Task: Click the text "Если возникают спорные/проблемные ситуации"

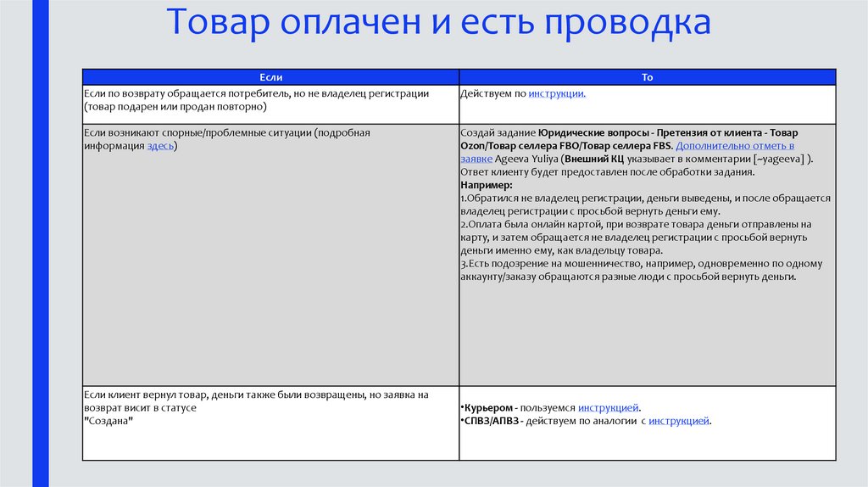Action: click(198, 133)
